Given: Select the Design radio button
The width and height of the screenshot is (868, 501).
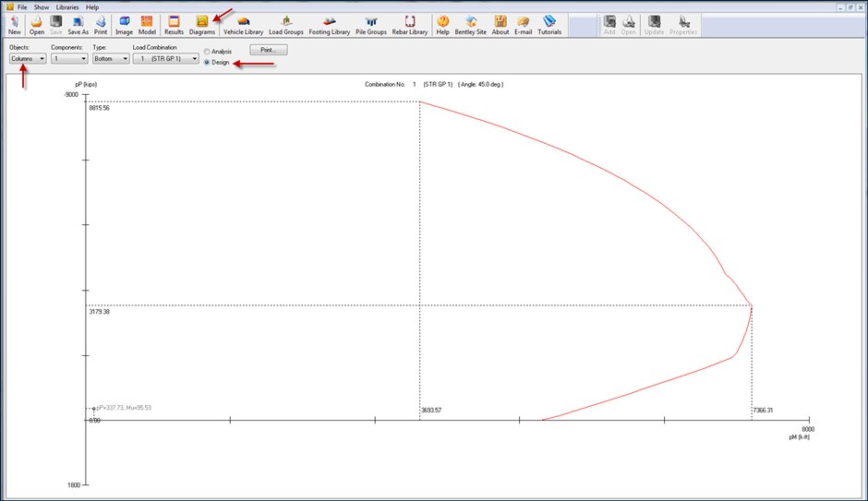Looking at the screenshot, I should [207, 62].
